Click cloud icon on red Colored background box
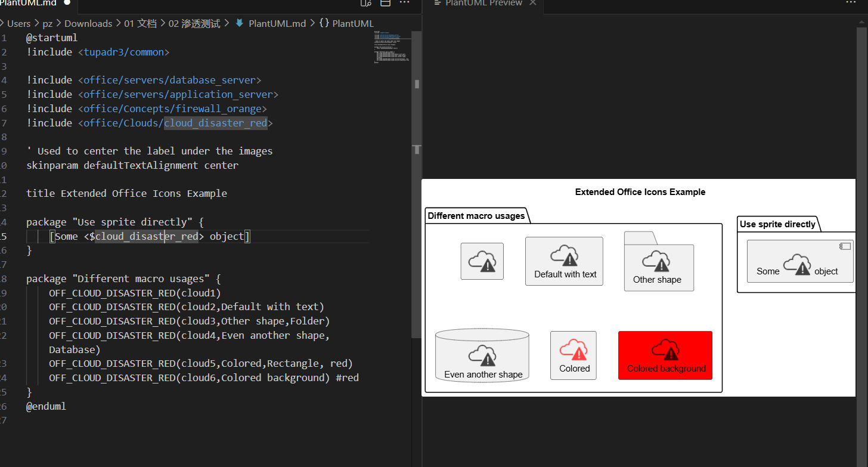Screen dimensions: 868x467 665,350
